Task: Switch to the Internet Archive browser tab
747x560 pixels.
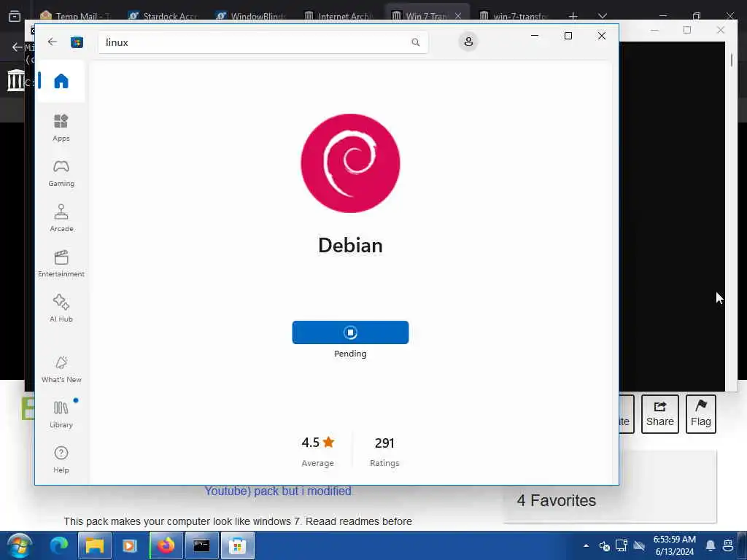Action: [338, 16]
